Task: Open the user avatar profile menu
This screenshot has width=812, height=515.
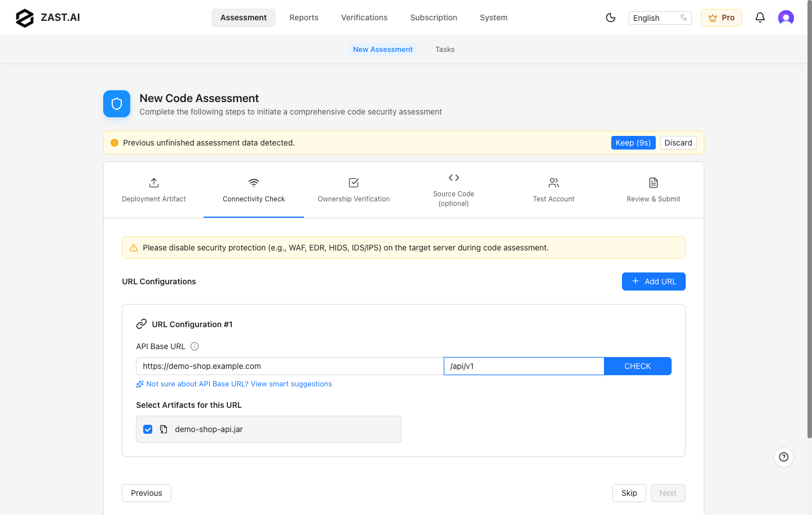Action: click(x=786, y=18)
